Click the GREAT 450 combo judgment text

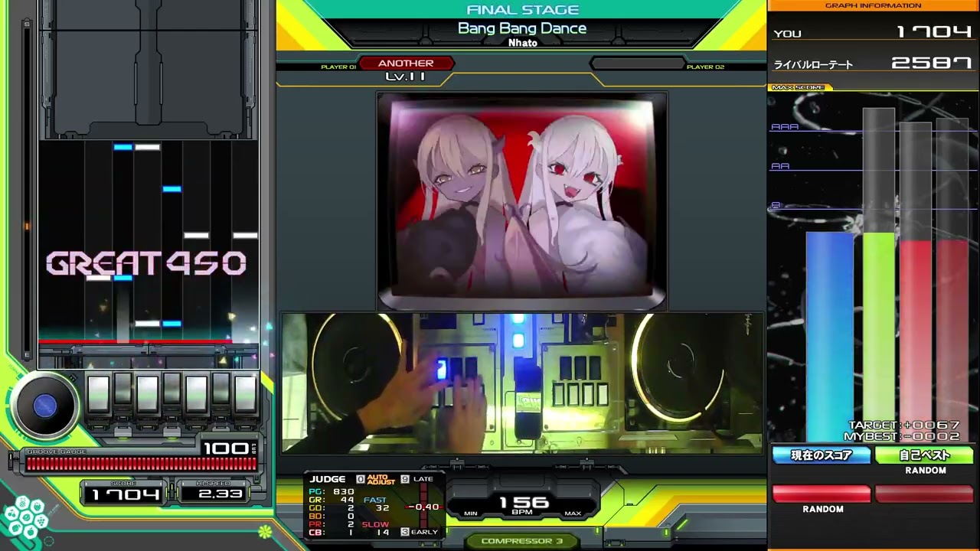(145, 263)
